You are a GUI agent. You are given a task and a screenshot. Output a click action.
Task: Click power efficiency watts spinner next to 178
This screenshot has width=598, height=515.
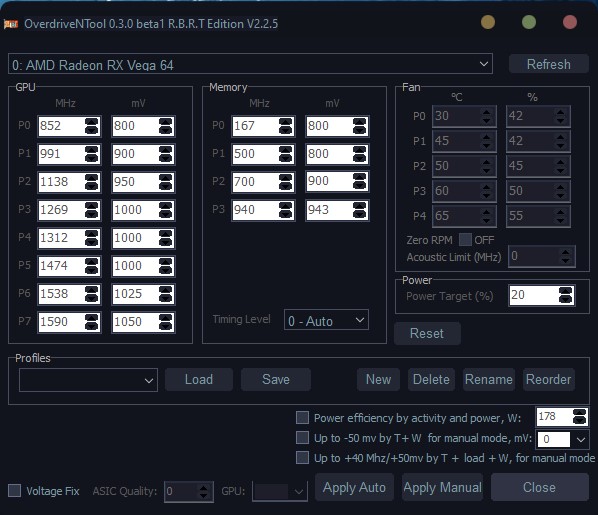click(580, 417)
